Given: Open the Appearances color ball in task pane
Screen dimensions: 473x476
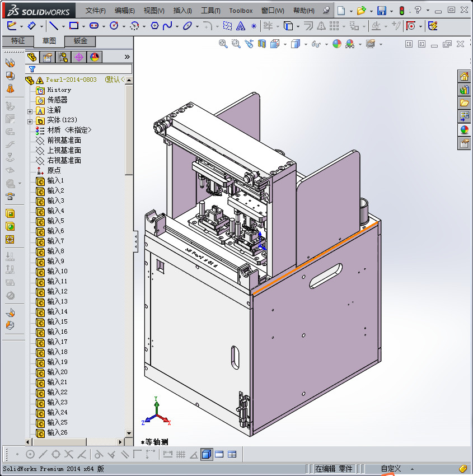Looking at the screenshot, I should [464, 130].
